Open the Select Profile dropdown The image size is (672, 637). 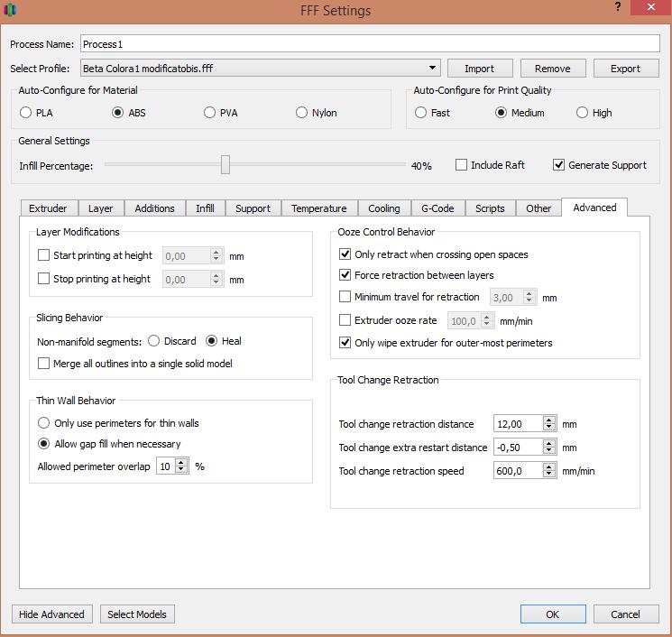[x=433, y=68]
